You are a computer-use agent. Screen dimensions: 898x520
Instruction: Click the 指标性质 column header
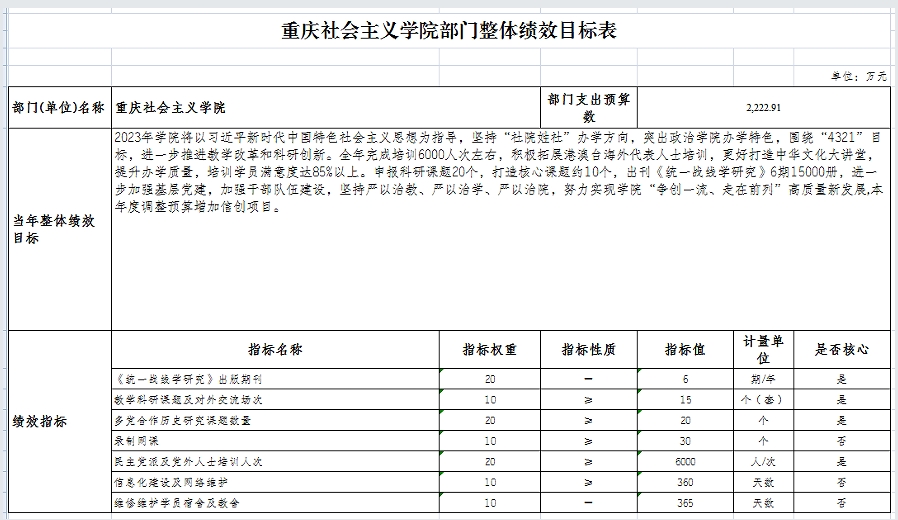pos(589,349)
